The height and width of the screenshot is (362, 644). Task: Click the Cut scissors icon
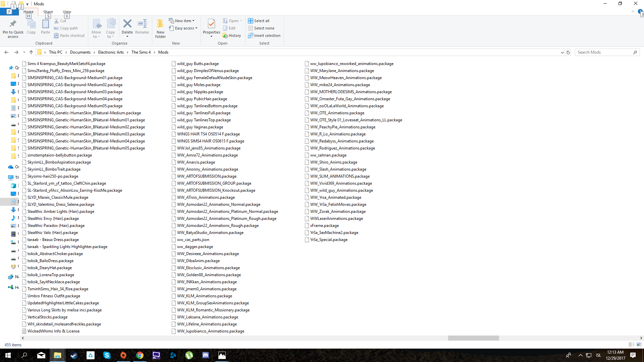[x=56, y=21]
